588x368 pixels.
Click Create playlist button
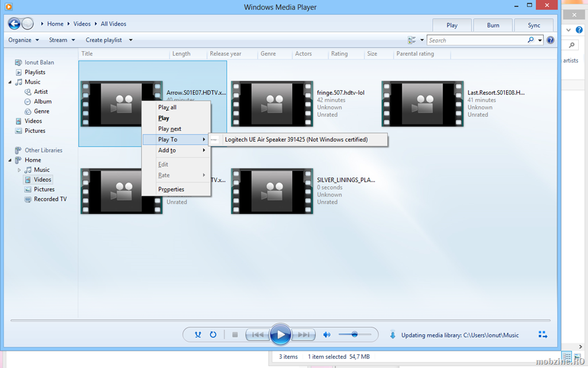coord(104,40)
